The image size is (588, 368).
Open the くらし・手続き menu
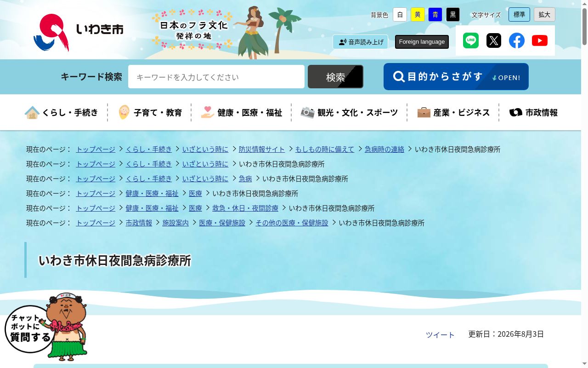point(62,112)
